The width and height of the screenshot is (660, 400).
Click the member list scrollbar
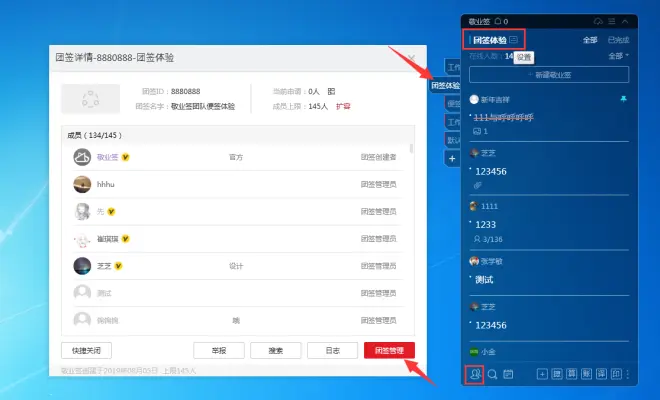point(411,149)
